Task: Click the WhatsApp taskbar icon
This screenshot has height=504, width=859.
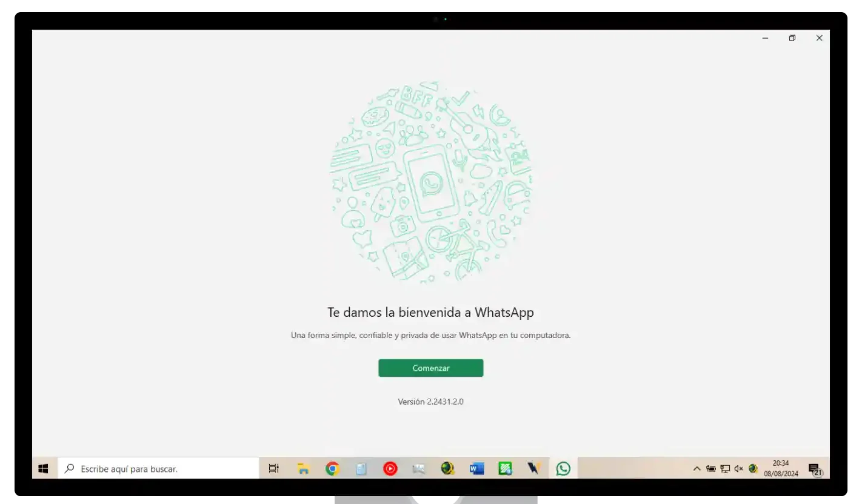Action: tap(563, 468)
